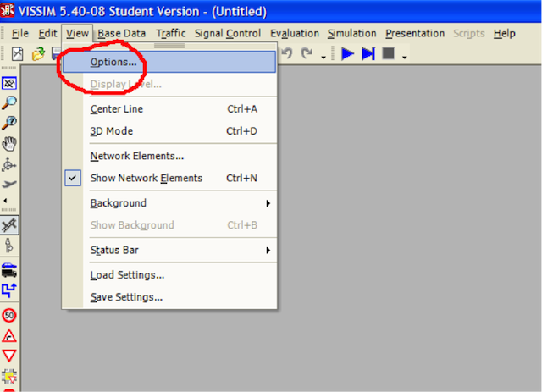542x392 pixels.
Task: Select the pan hand tool
Action: coord(10,143)
